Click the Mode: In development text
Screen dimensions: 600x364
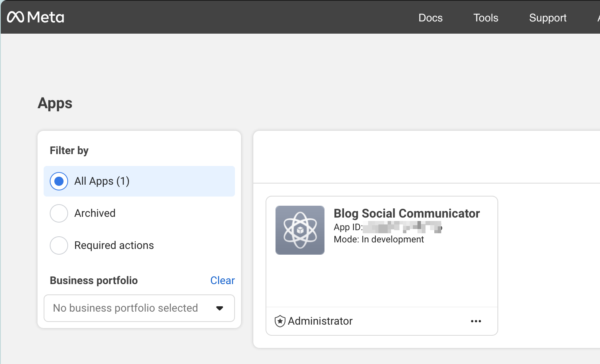[379, 239]
